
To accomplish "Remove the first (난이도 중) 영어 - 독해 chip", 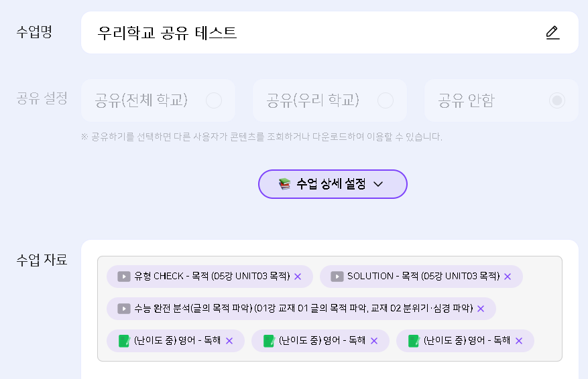I will pyautogui.click(x=229, y=341).
